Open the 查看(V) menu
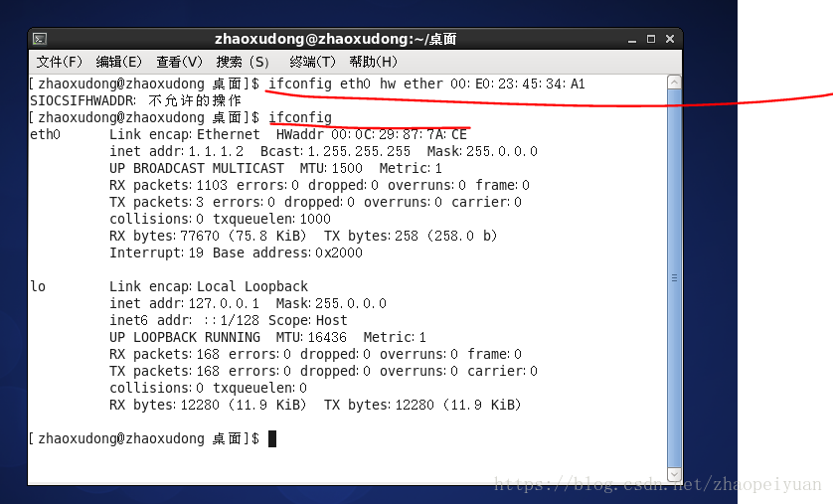 [x=180, y=63]
